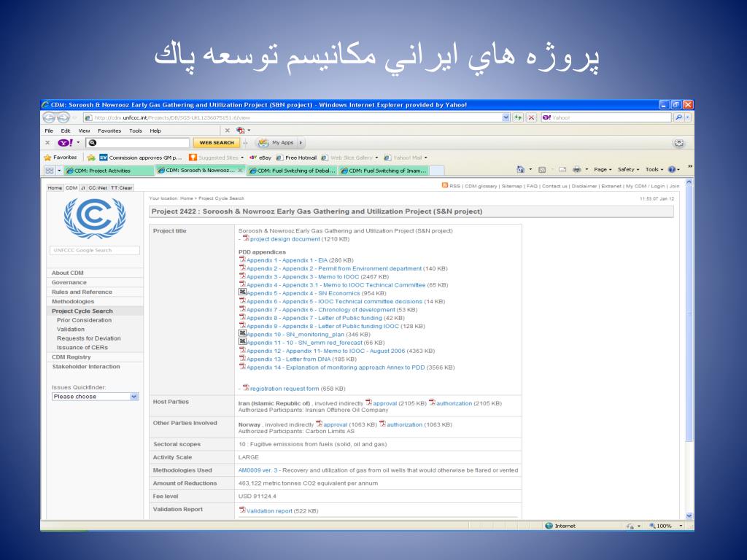Image resolution: width=747 pixels, height=560 pixels.
Task: Click the Favorites star icon
Action: (47, 157)
